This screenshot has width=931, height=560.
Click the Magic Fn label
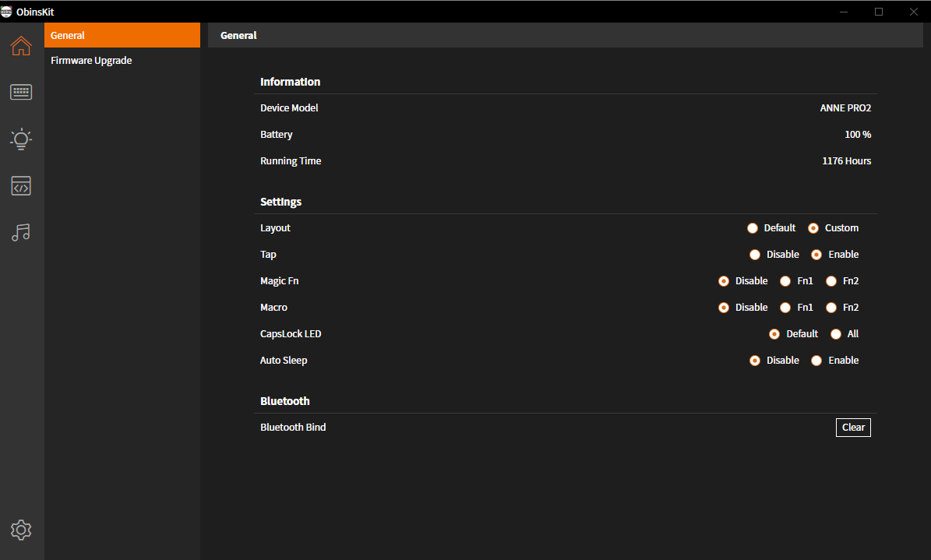point(280,281)
